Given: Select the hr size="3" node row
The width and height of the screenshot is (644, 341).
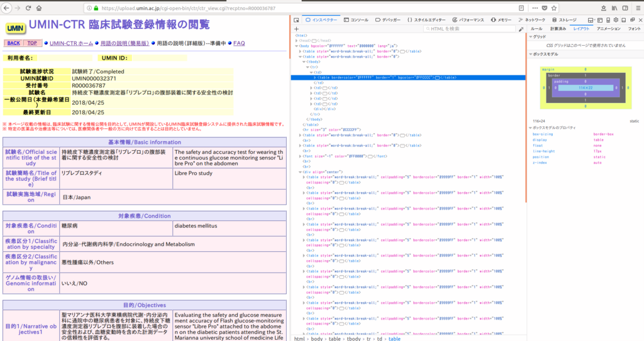Looking at the screenshot, I should pyautogui.click(x=331, y=130).
